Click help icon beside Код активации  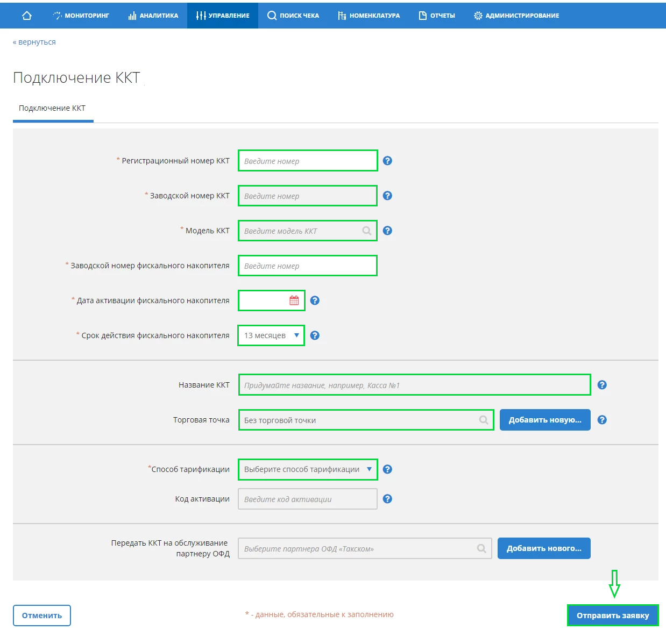pyautogui.click(x=387, y=499)
